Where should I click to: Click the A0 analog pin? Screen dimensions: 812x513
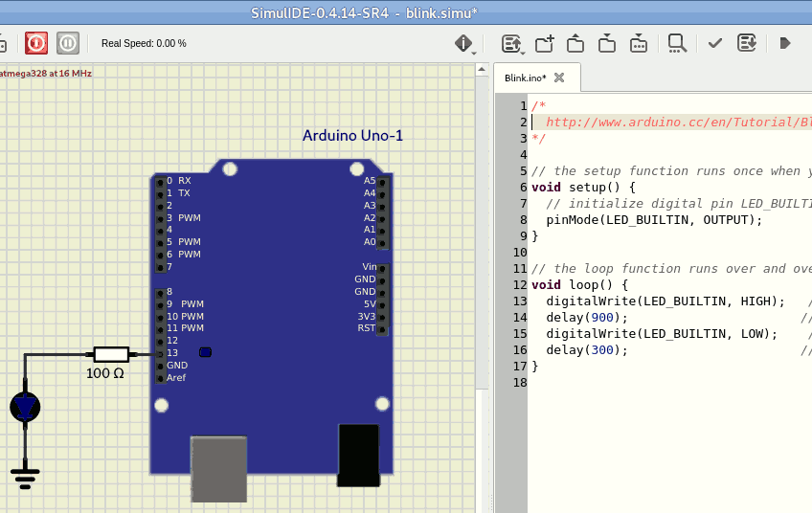tap(382, 243)
